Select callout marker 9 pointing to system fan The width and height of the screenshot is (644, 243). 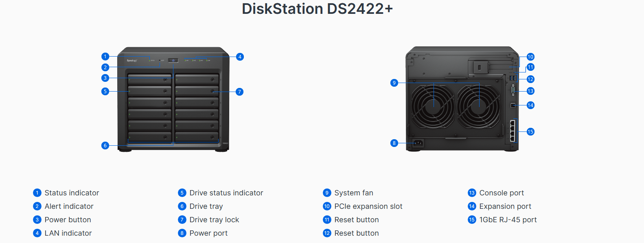394,83
